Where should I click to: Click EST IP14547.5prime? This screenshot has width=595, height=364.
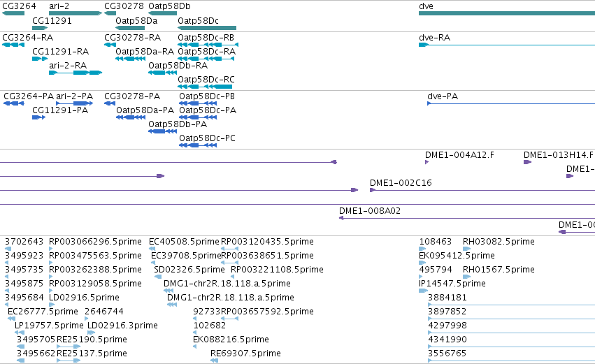coord(452,284)
